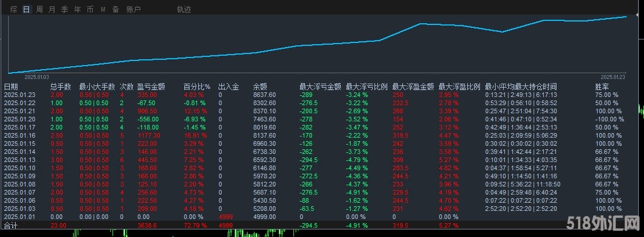Click the loss value -556.00
This screenshot has width=644, height=237.
pos(148,119)
